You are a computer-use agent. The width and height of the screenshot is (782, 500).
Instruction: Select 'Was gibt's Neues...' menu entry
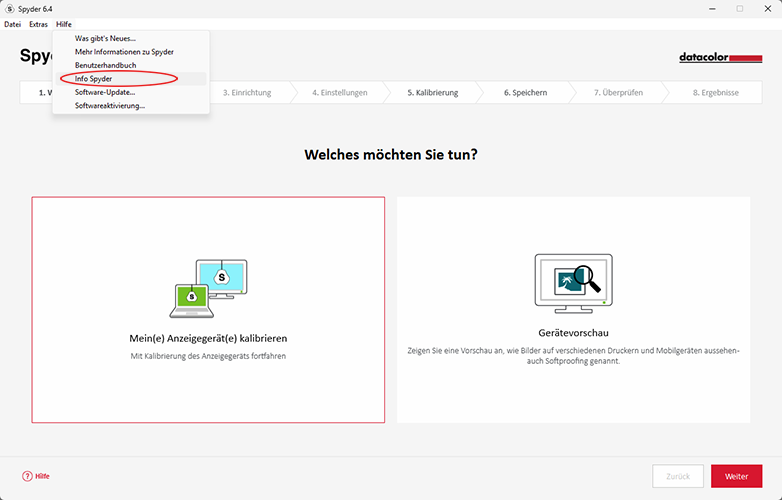[105, 38]
